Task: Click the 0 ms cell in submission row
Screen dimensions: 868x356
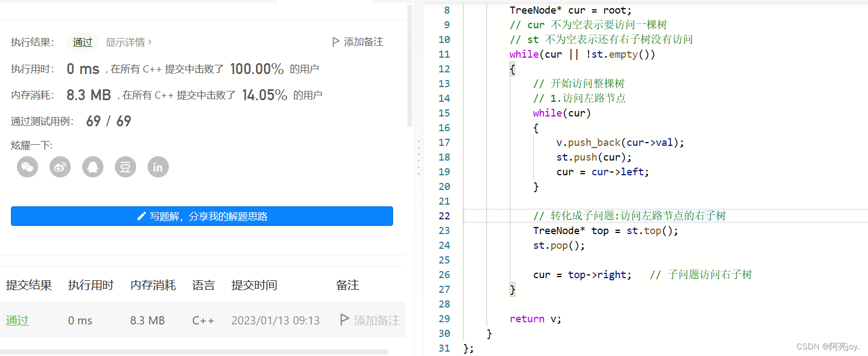Action: [80, 321]
